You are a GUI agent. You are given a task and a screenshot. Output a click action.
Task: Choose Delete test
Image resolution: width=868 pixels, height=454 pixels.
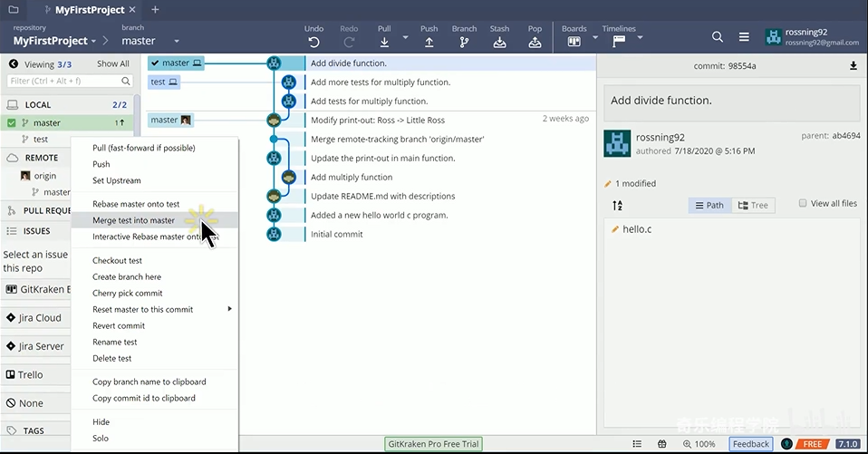click(x=155, y=358)
